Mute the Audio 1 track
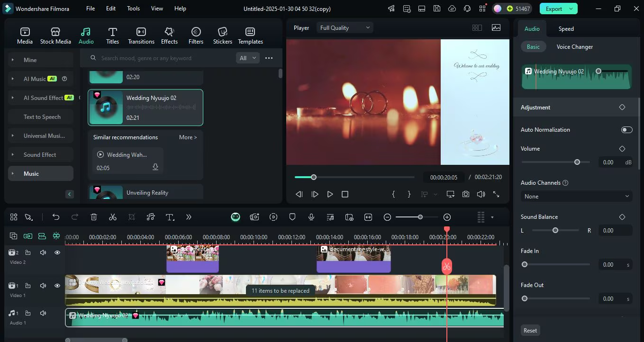This screenshot has height=342, width=644. coord(43,313)
